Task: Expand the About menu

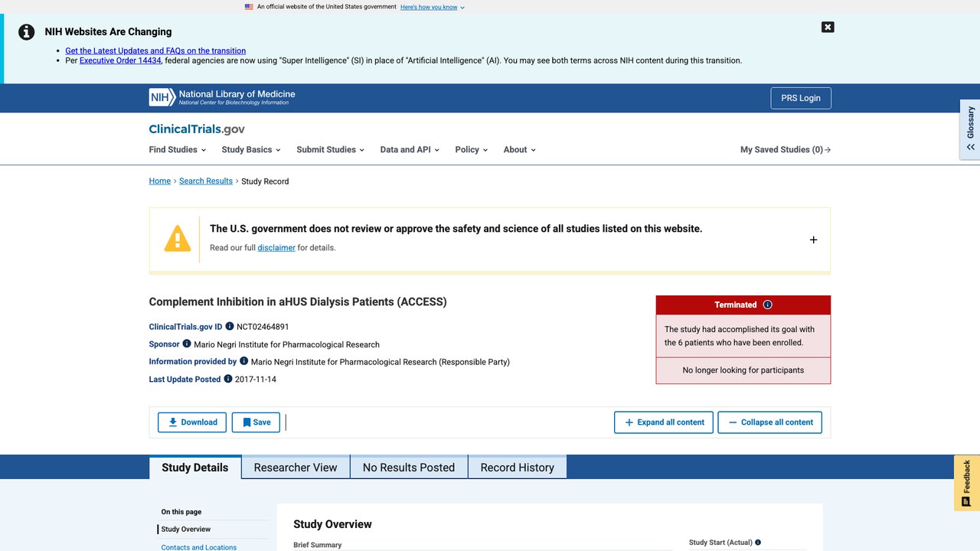Action: 520,150
